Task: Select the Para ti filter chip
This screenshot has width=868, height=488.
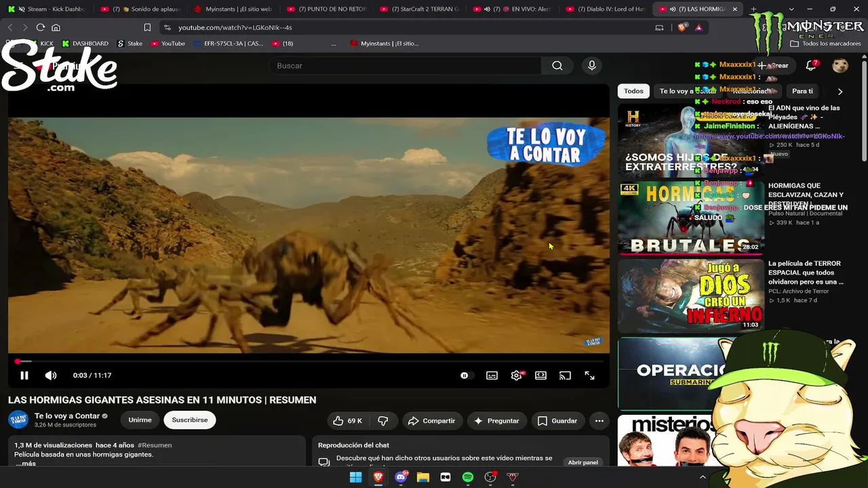Action: [x=802, y=91]
